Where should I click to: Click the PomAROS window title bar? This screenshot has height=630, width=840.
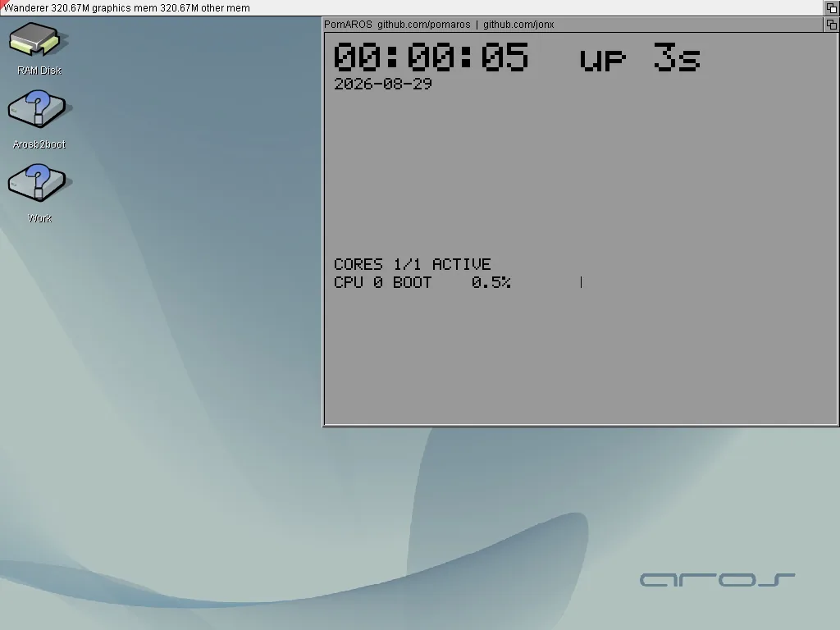click(572, 25)
